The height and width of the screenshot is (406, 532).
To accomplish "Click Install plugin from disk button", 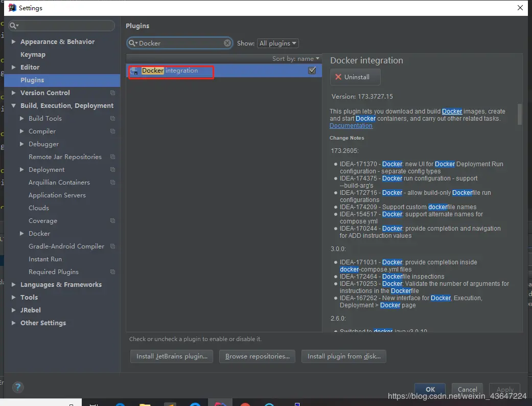I will click(344, 356).
